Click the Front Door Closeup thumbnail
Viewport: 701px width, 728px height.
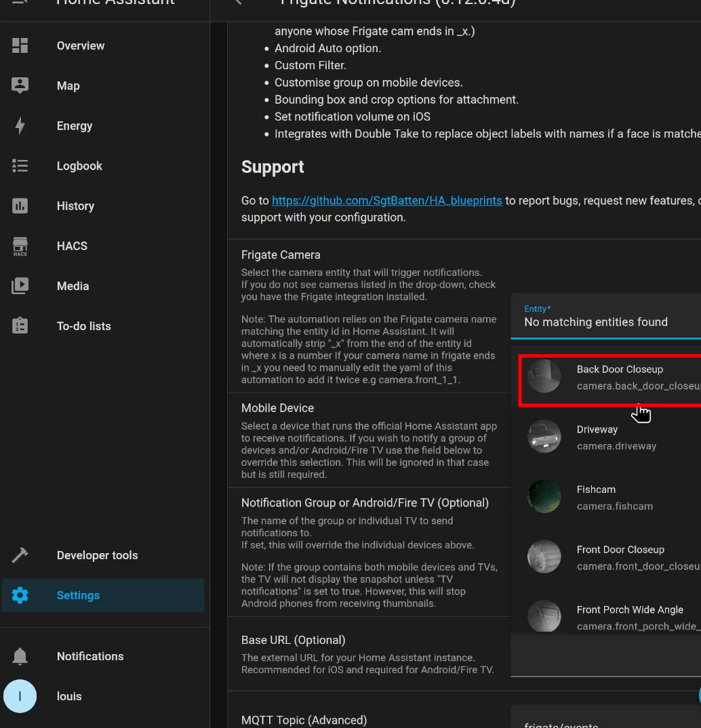(x=544, y=557)
